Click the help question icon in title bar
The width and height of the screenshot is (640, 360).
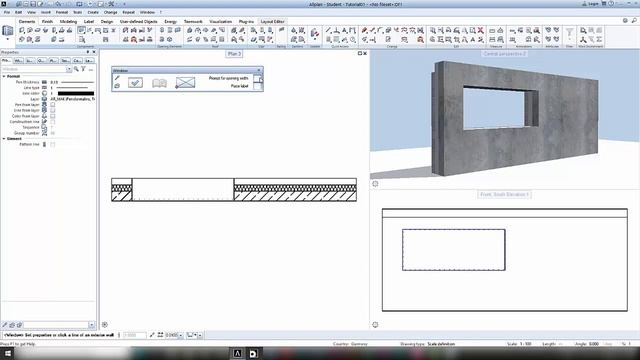pyautogui.click(x=611, y=4)
